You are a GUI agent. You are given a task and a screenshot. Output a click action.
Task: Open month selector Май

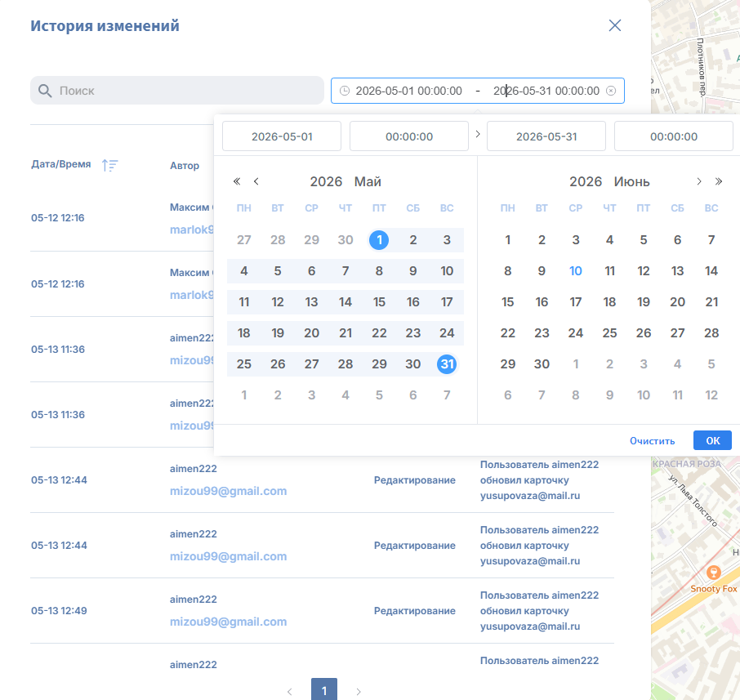pyautogui.click(x=368, y=181)
